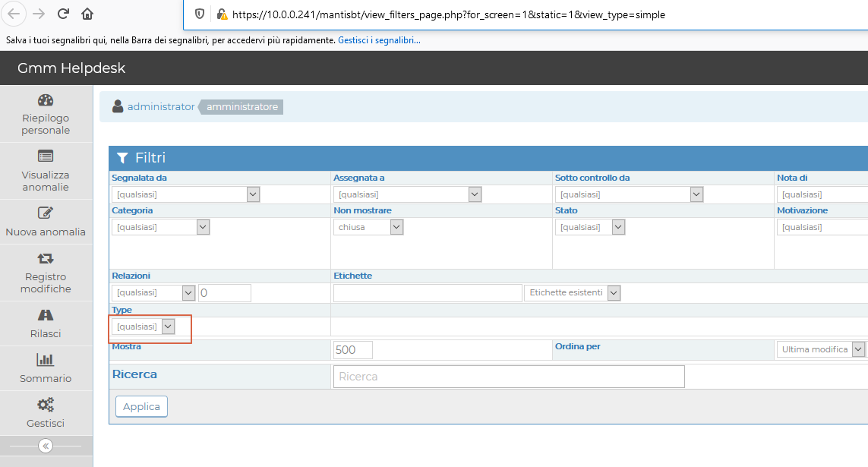Image resolution: width=868 pixels, height=467 pixels.
Task: Click the Riepilogo personale sidebar icon
Action: pos(46,99)
